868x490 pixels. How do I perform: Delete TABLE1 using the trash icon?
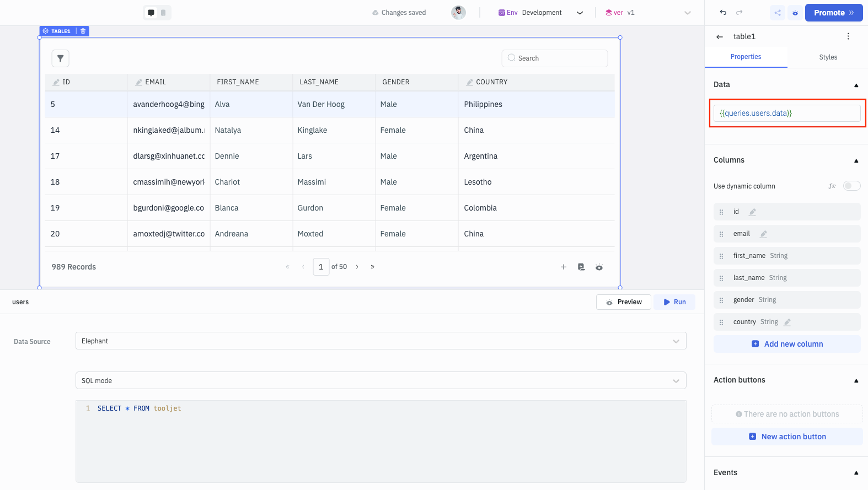[83, 31]
